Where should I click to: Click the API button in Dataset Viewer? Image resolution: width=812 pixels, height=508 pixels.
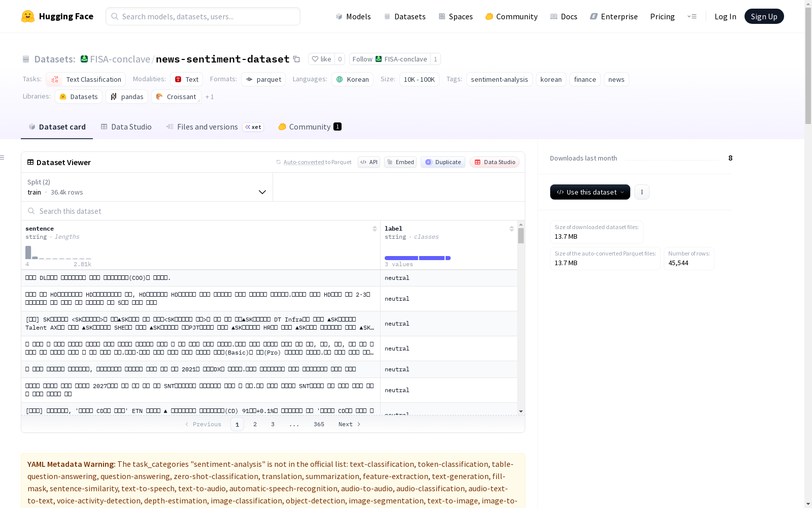[369, 162]
